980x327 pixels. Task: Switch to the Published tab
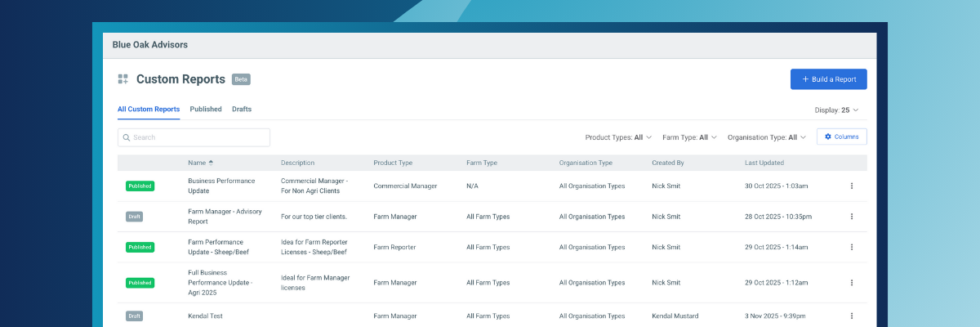coord(206,109)
